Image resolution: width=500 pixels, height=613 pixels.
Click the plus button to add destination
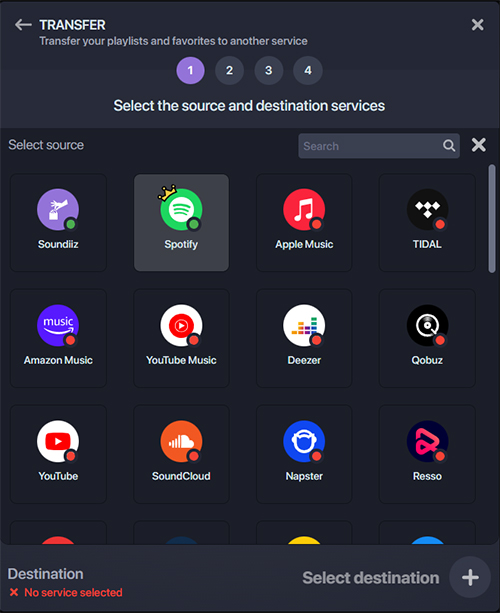click(470, 577)
